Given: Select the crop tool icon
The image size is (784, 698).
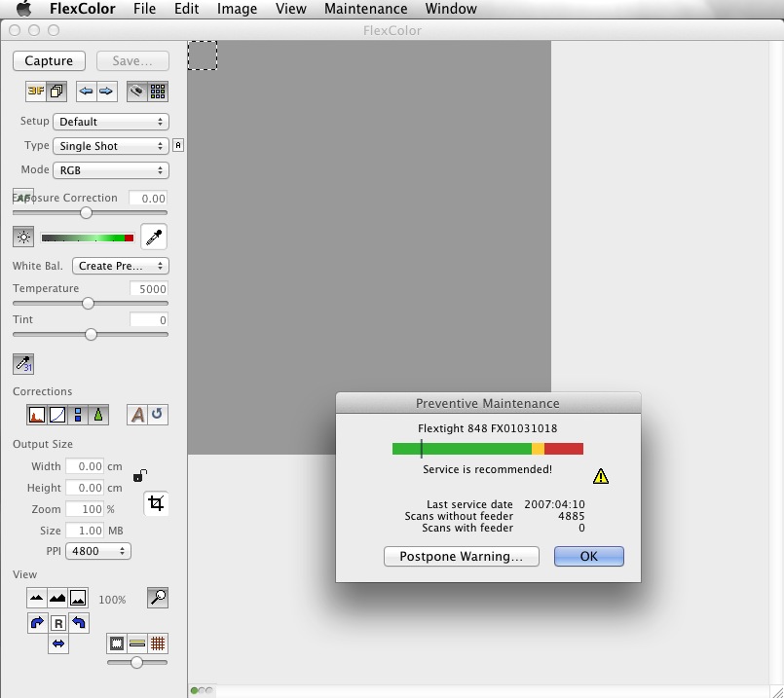Looking at the screenshot, I should 156,503.
